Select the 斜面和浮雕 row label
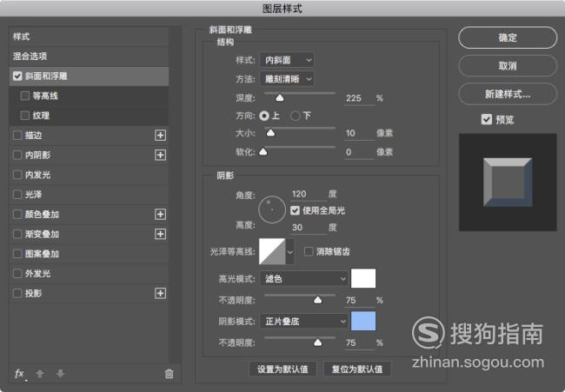Image resolution: width=565 pixels, height=392 pixels. [46, 76]
